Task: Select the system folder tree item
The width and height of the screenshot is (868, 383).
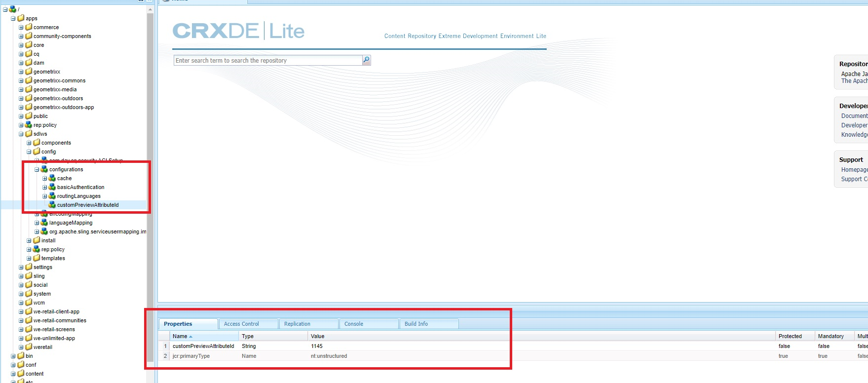Action: pyautogui.click(x=42, y=294)
